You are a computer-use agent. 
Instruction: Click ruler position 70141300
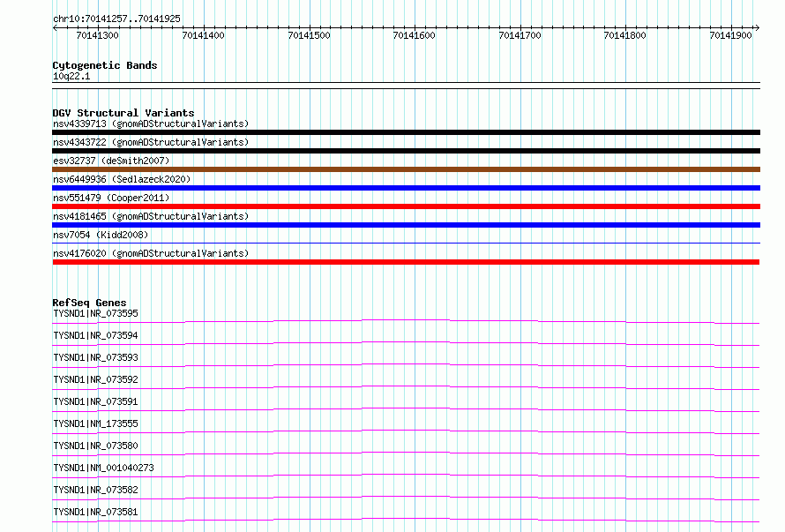pos(98,35)
